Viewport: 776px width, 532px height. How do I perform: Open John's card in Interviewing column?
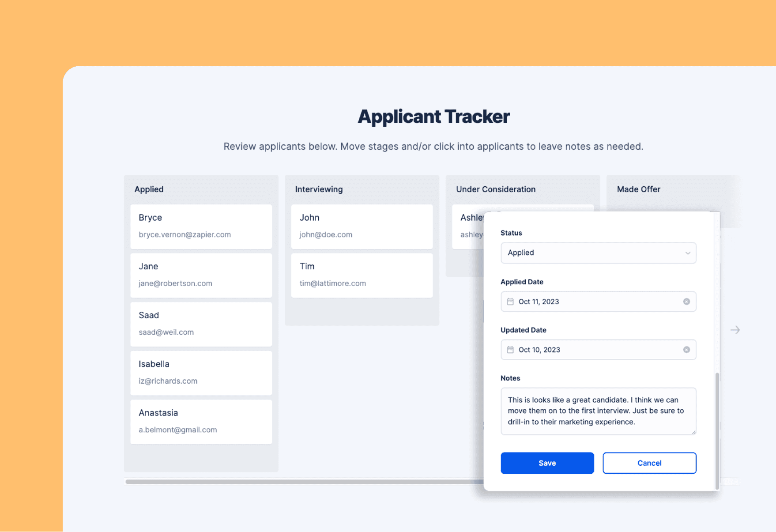(x=362, y=226)
